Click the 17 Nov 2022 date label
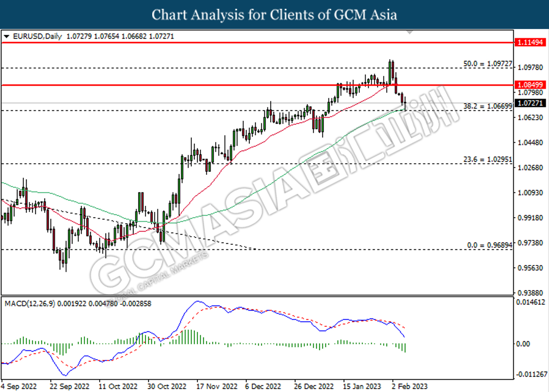 tap(217, 387)
